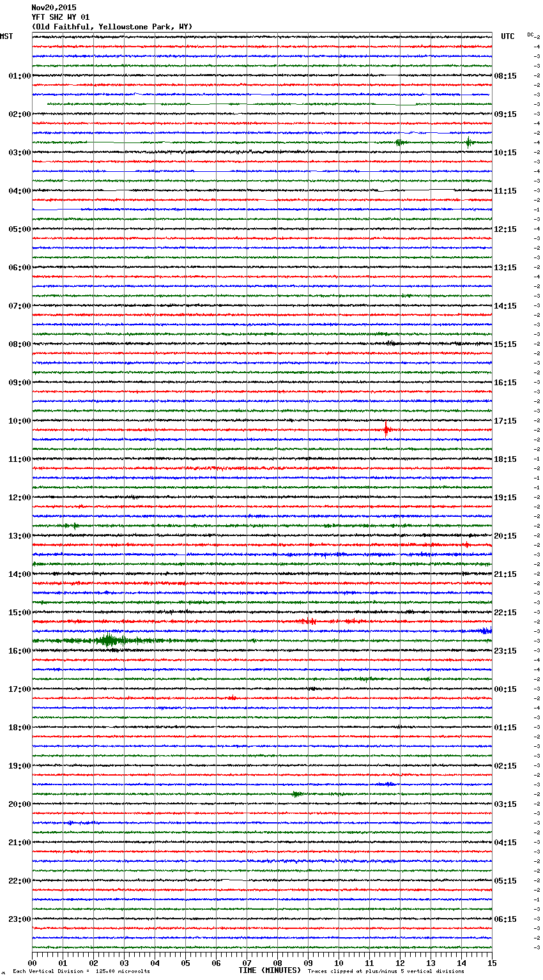Click the 12:15 UTC time label
Viewport: 543px width, 980px height.
[505, 229]
